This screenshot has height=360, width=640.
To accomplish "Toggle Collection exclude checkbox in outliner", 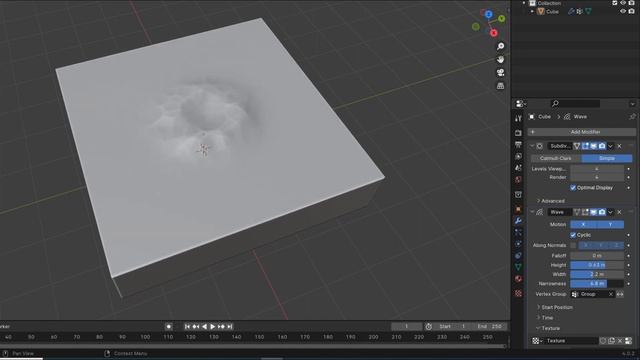I will pos(615,3).
